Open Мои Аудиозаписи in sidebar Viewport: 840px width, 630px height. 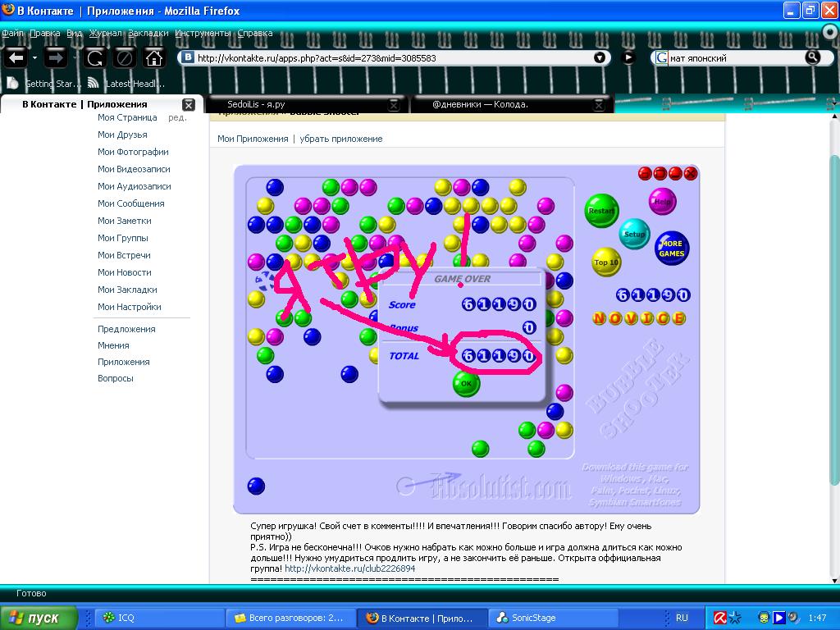(x=135, y=186)
